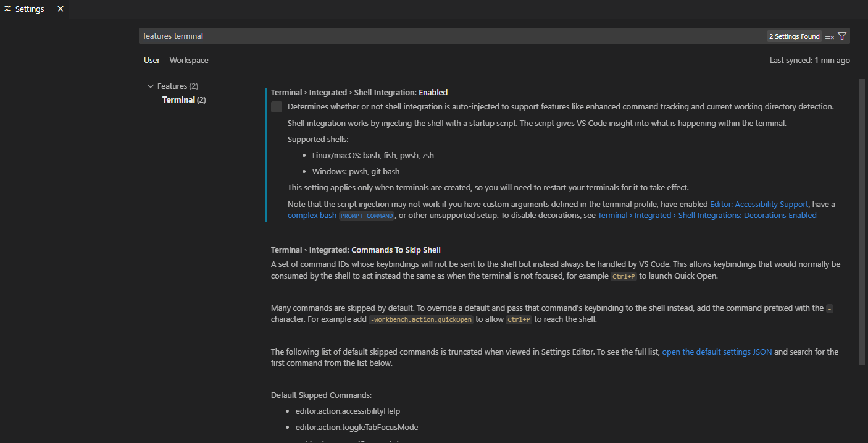The image size is (868, 443).
Task: Click the Shell Integration: Enabled setting title
Action: [359, 93]
